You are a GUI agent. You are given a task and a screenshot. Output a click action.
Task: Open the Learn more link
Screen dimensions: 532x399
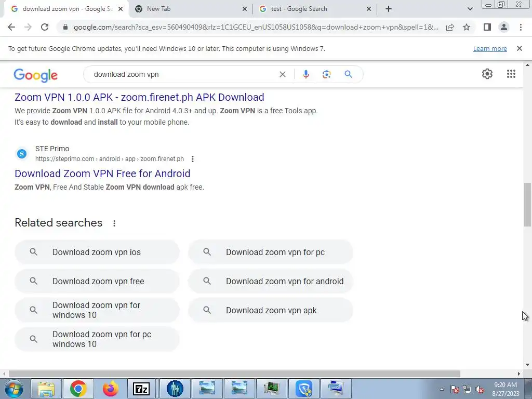click(490, 48)
